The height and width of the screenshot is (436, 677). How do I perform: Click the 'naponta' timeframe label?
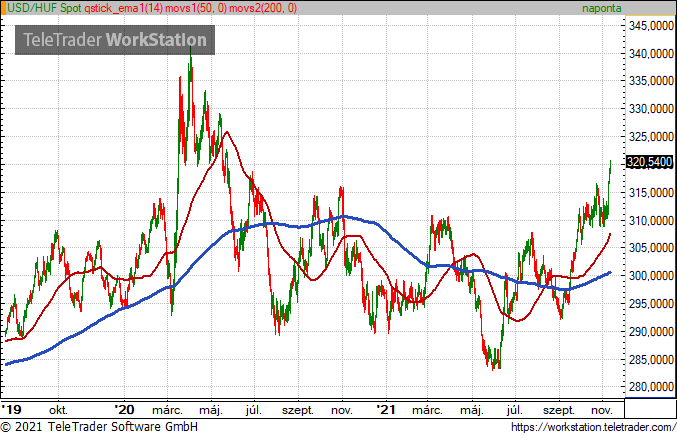click(601, 8)
